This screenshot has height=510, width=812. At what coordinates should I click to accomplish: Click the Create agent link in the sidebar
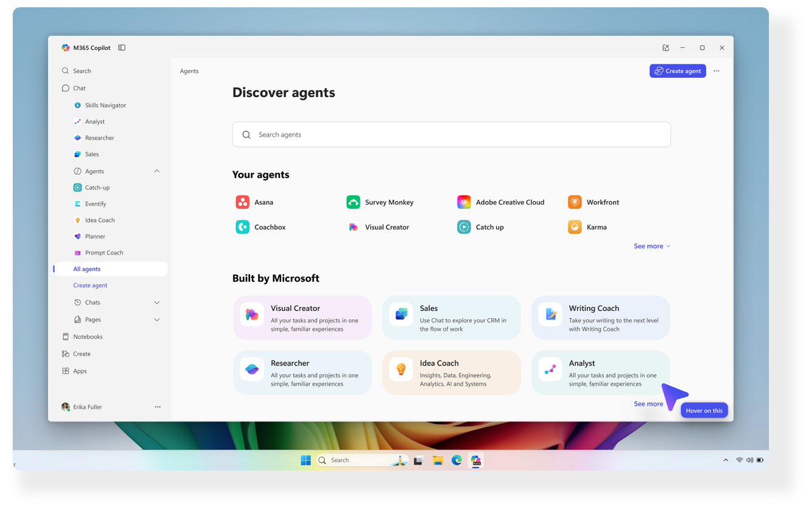click(x=90, y=285)
